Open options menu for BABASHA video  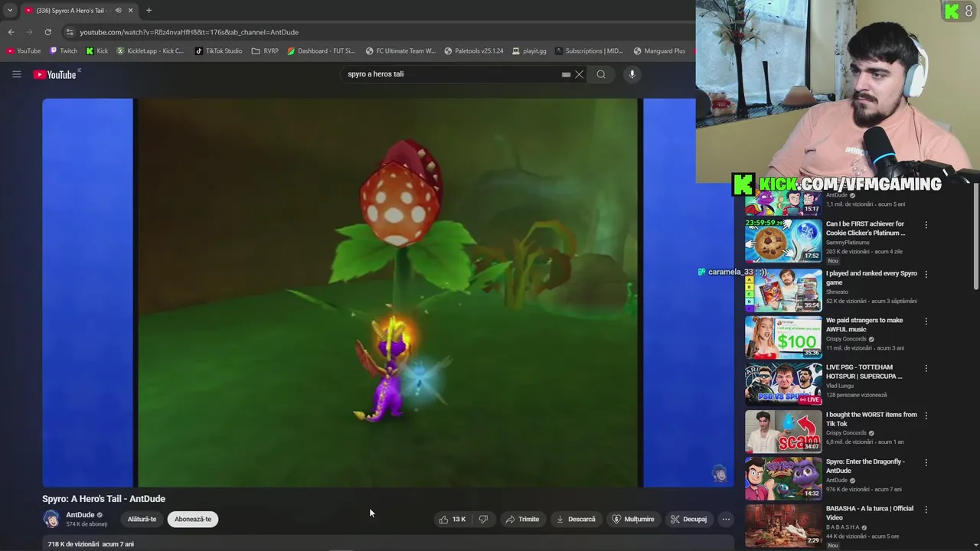(x=926, y=510)
